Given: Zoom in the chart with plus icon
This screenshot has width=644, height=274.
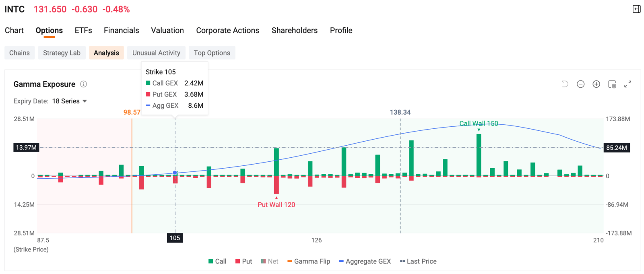Looking at the screenshot, I should (x=596, y=84).
